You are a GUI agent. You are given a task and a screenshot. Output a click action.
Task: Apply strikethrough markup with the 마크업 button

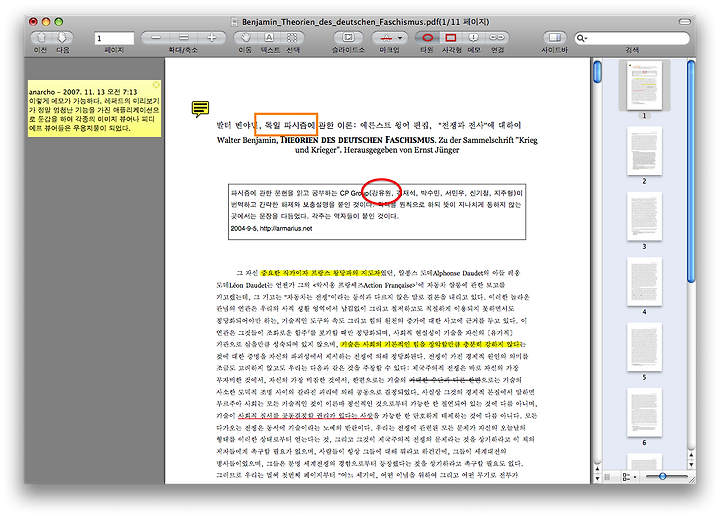pyautogui.click(x=386, y=37)
